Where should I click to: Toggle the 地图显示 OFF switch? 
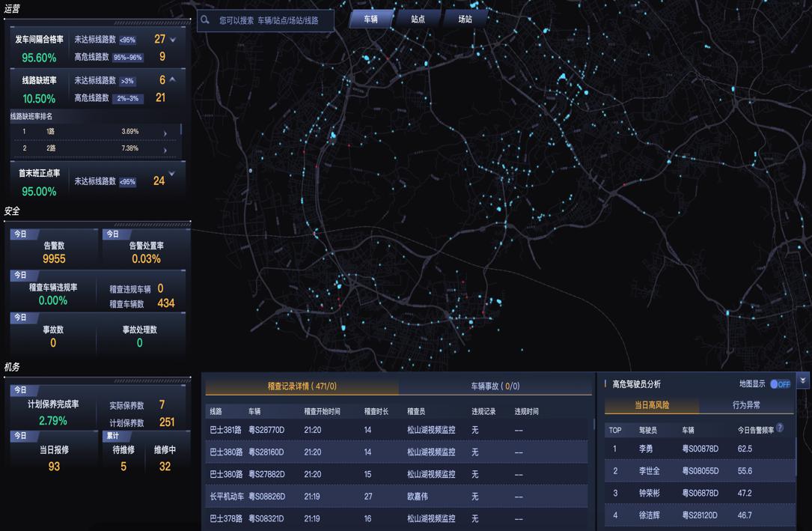tap(780, 384)
